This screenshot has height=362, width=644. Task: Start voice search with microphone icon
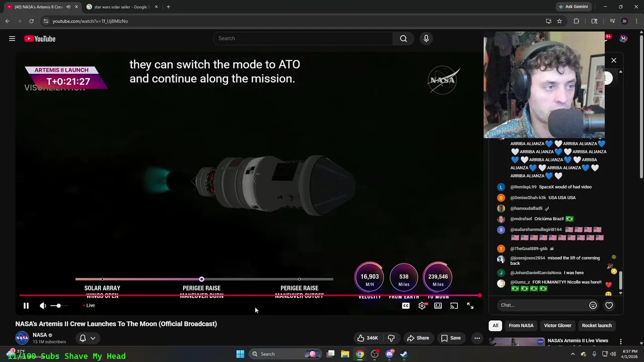pyautogui.click(x=426, y=39)
